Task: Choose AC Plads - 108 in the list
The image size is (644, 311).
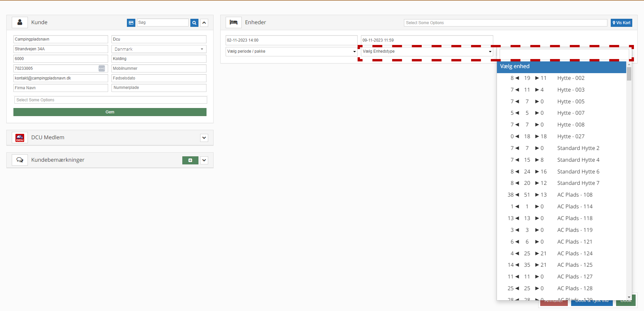Action: (574, 195)
